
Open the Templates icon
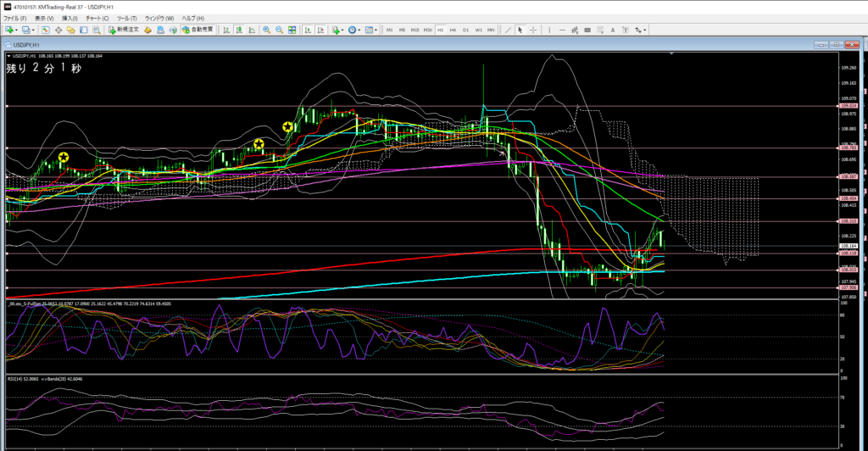coord(369,30)
